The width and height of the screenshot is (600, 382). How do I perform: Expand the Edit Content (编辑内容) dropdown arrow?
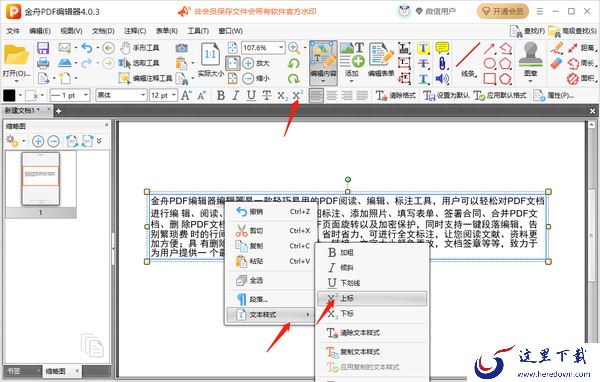click(x=323, y=81)
